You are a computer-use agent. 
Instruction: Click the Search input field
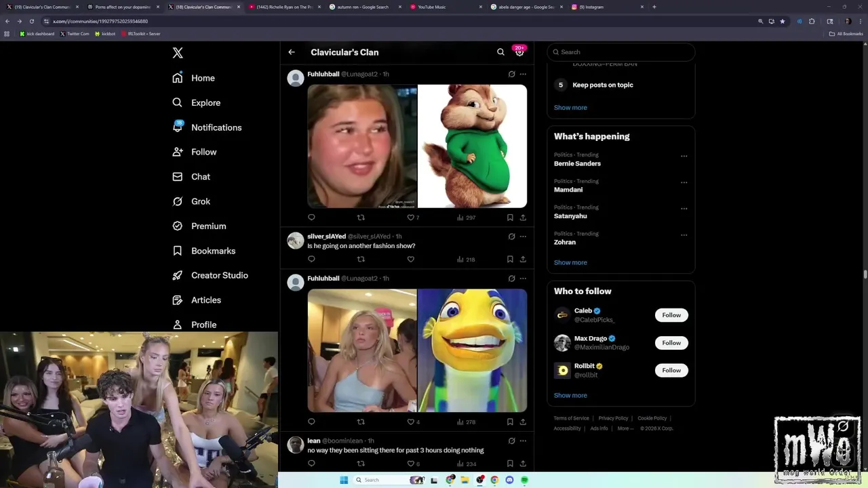[x=620, y=52]
